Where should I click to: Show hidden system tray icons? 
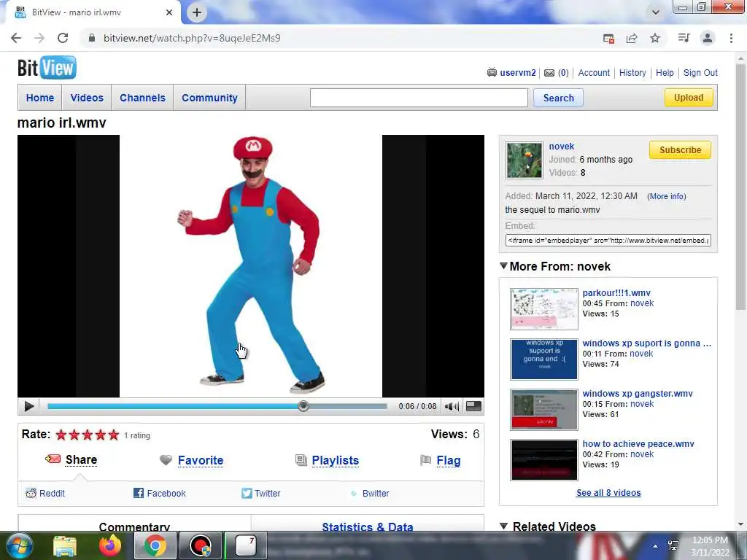656,546
